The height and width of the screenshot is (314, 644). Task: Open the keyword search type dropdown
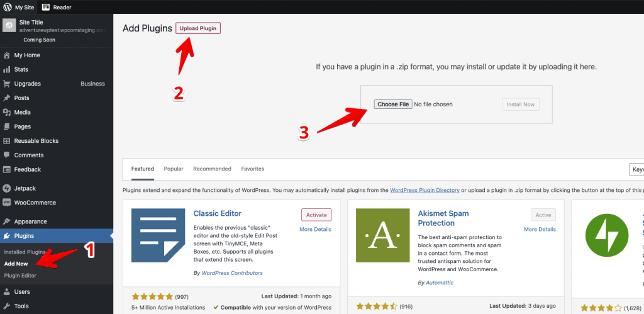636,169
